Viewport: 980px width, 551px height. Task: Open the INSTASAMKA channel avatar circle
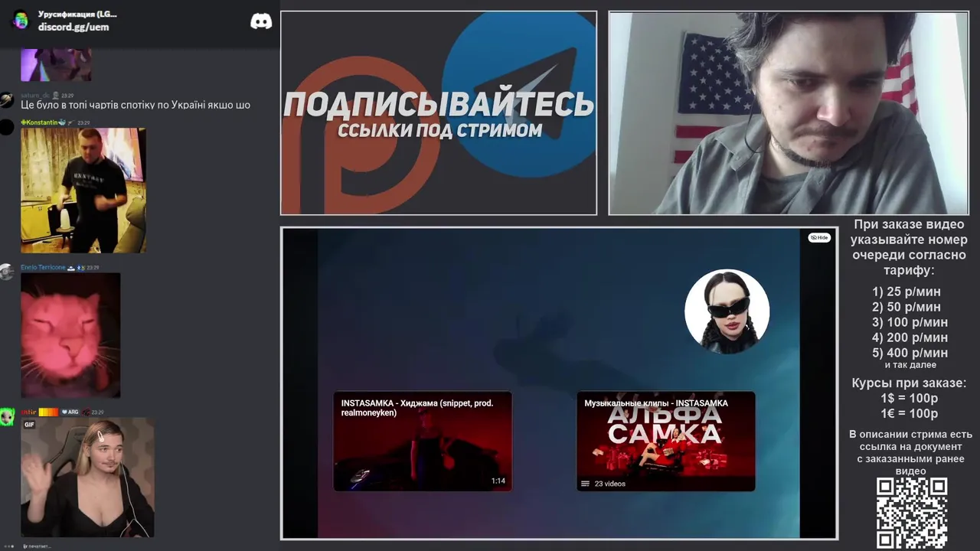727,311
